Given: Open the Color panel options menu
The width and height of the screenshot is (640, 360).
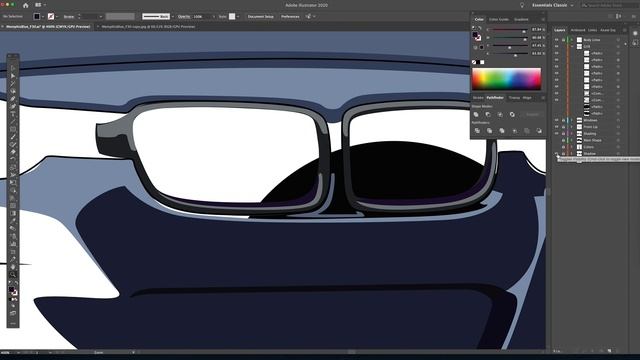Looking at the screenshot, I should [x=542, y=19].
